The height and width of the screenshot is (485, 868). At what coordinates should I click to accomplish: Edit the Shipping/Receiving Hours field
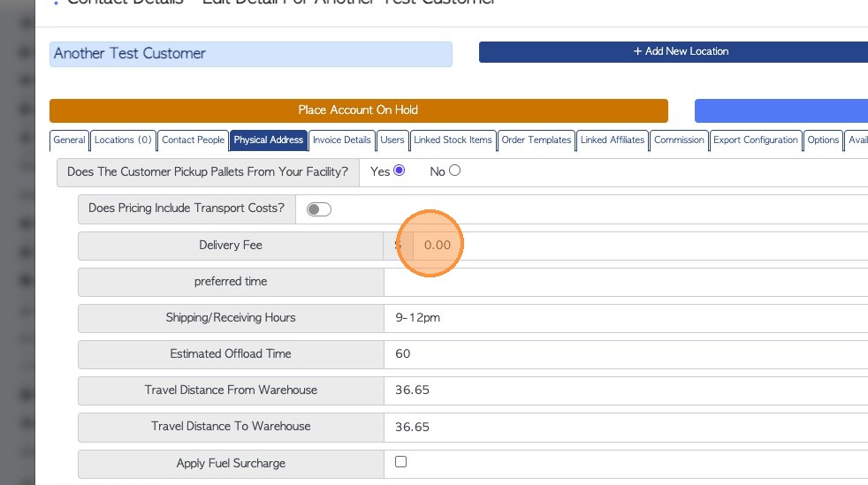point(619,318)
